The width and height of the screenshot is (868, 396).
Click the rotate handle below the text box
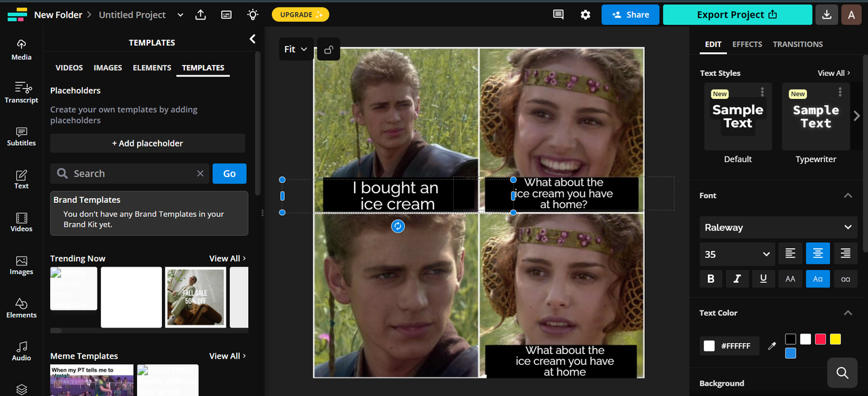(x=398, y=226)
